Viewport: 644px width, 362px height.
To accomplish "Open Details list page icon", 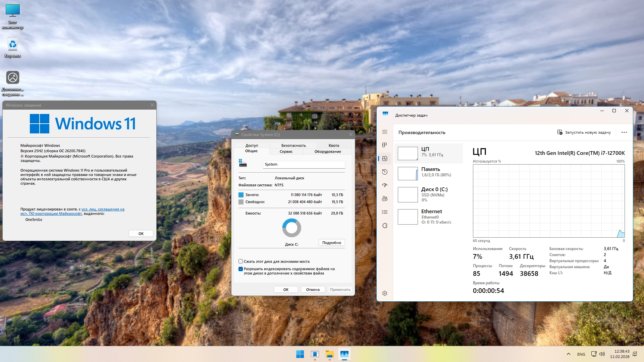I will tap(385, 212).
